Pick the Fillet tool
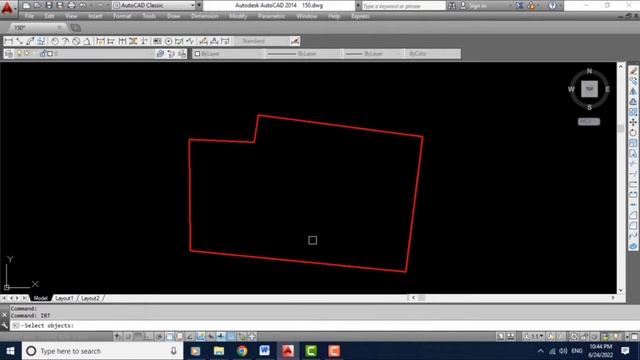The height and width of the screenshot is (360, 640). click(x=633, y=225)
